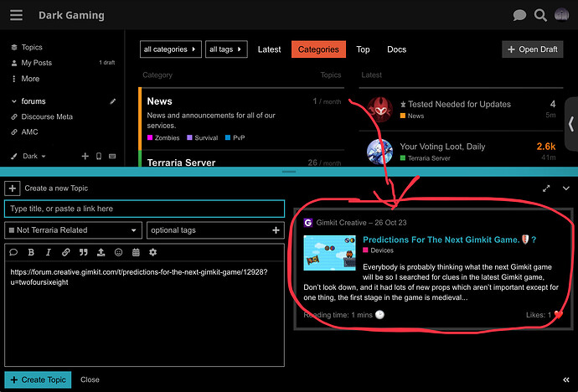Click the Dark Gaming site title

click(x=71, y=15)
